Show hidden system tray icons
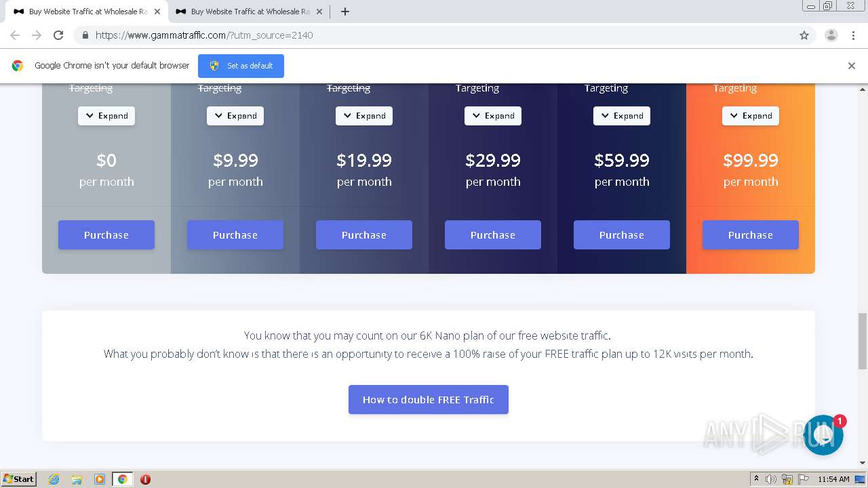 click(756, 479)
